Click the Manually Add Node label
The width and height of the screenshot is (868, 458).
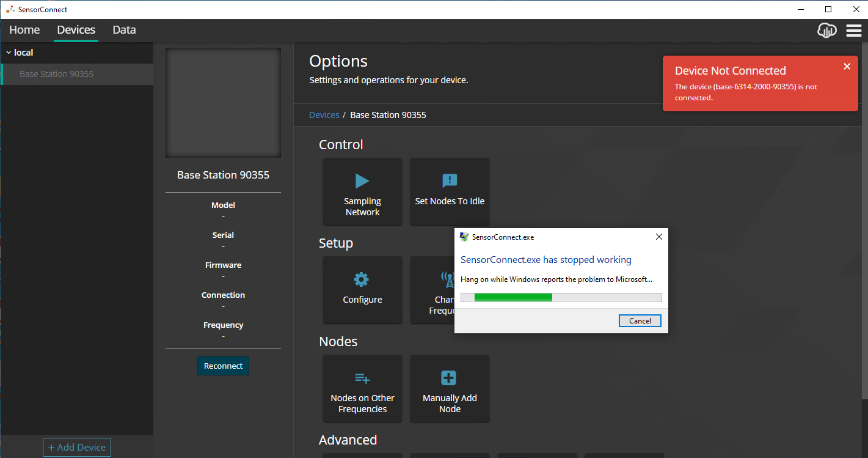point(450,404)
